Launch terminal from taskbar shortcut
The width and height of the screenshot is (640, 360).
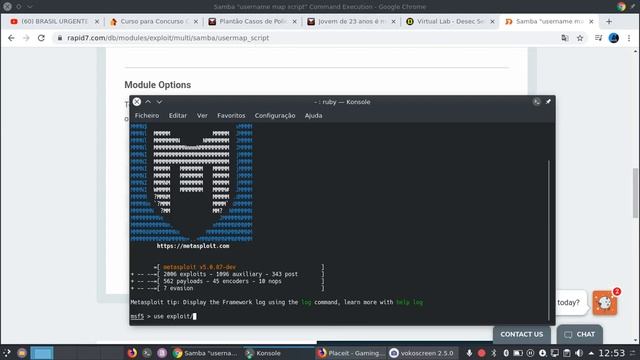[147, 353]
